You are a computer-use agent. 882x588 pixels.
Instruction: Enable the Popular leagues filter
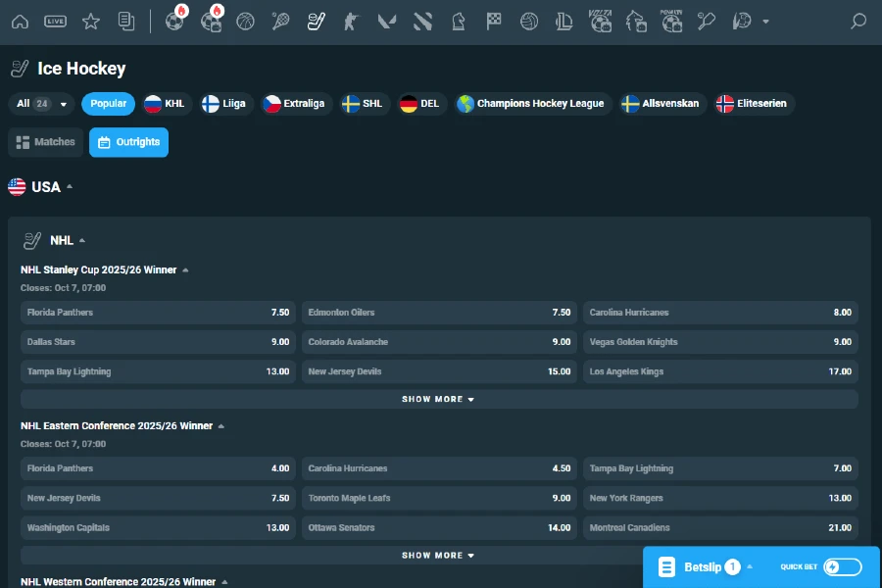[108, 103]
